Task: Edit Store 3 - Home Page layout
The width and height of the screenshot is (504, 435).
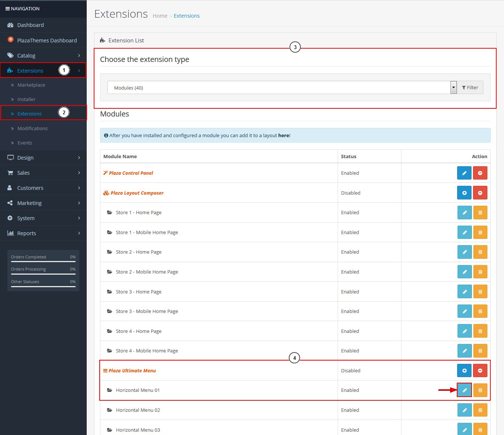Action: coord(465,292)
